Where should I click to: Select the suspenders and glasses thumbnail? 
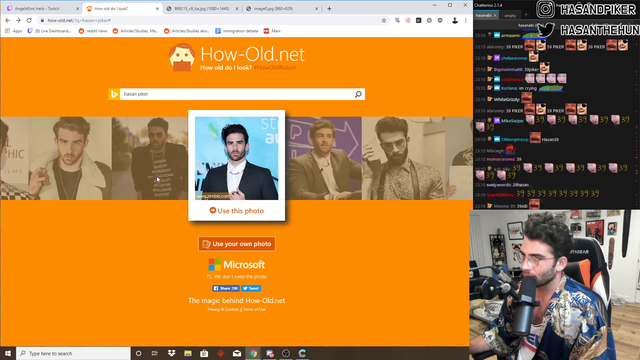(403, 158)
